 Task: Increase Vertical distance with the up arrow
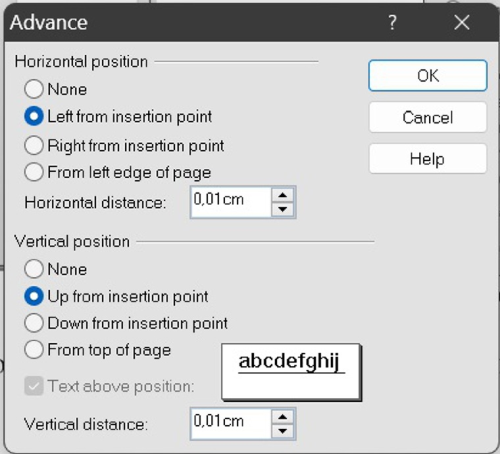[283, 417]
